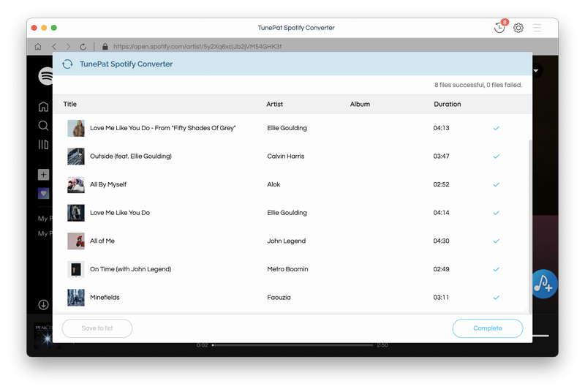Click Fifty Shades Of Grey song cover thumbnail
This screenshot has height=392, width=585.
coord(76,128)
